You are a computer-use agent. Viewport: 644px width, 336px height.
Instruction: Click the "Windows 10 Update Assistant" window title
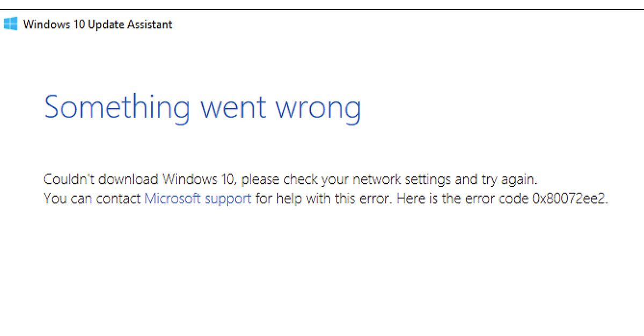pyautogui.click(x=98, y=24)
